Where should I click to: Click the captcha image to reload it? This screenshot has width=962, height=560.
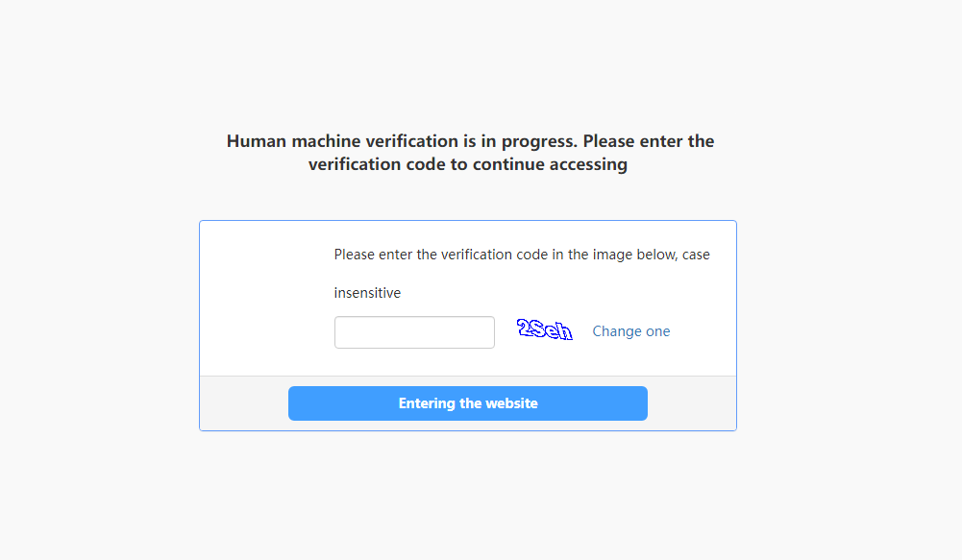pos(544,330)
